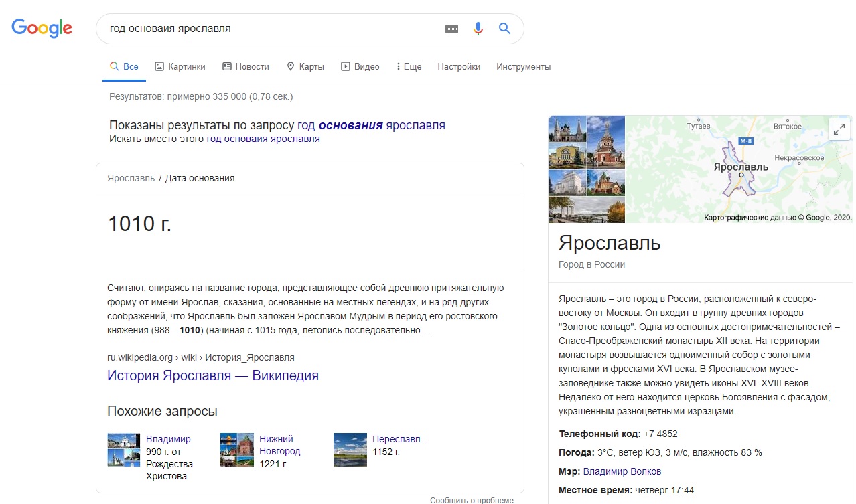Viewport: 856px width, 504px height.
Task: Open Инструменты search tools
Action: point(523,66)
